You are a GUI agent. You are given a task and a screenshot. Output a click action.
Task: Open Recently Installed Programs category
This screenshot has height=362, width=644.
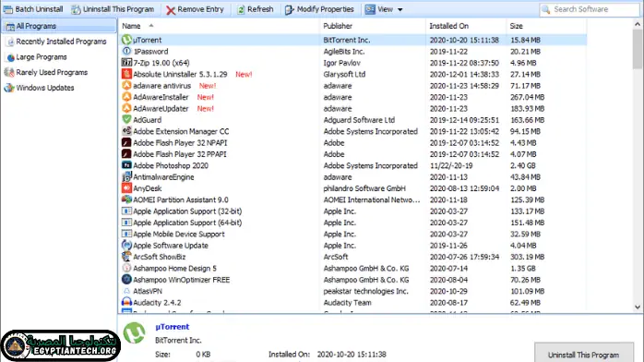pos(61,42)
